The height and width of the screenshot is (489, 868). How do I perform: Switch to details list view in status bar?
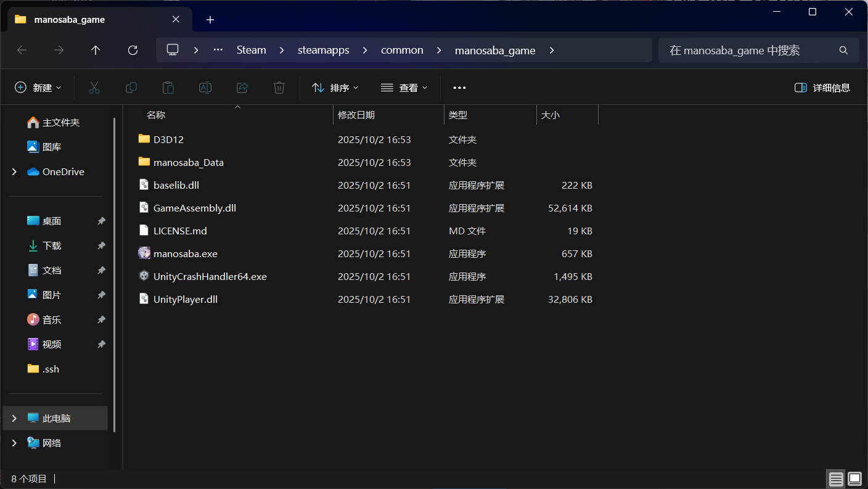835,479
